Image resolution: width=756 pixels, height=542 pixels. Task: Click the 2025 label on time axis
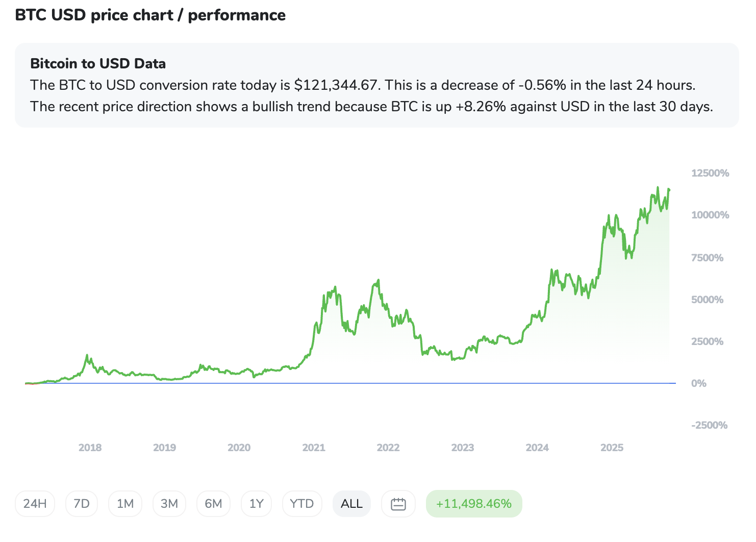(612, 448)
